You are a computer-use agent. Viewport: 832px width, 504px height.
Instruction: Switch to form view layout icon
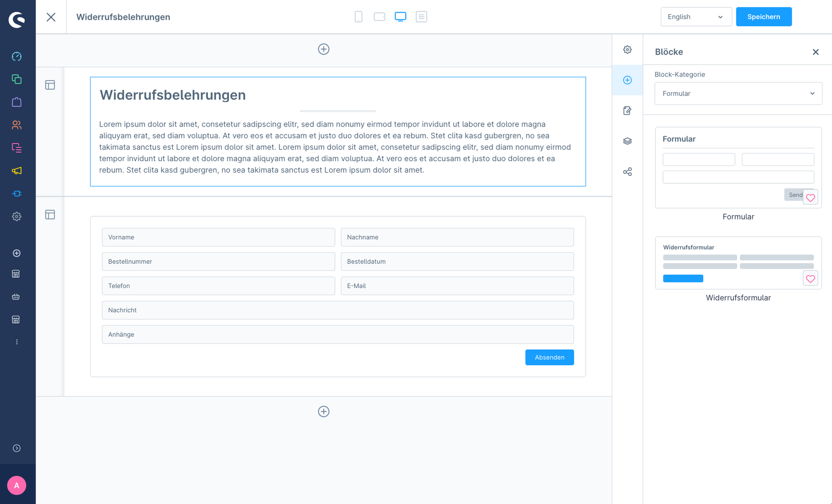[421, 17]
